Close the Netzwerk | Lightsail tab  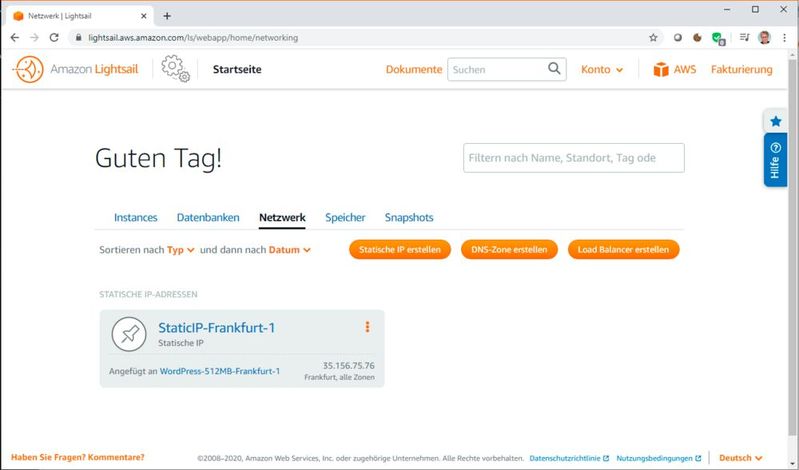coord(144,16)
